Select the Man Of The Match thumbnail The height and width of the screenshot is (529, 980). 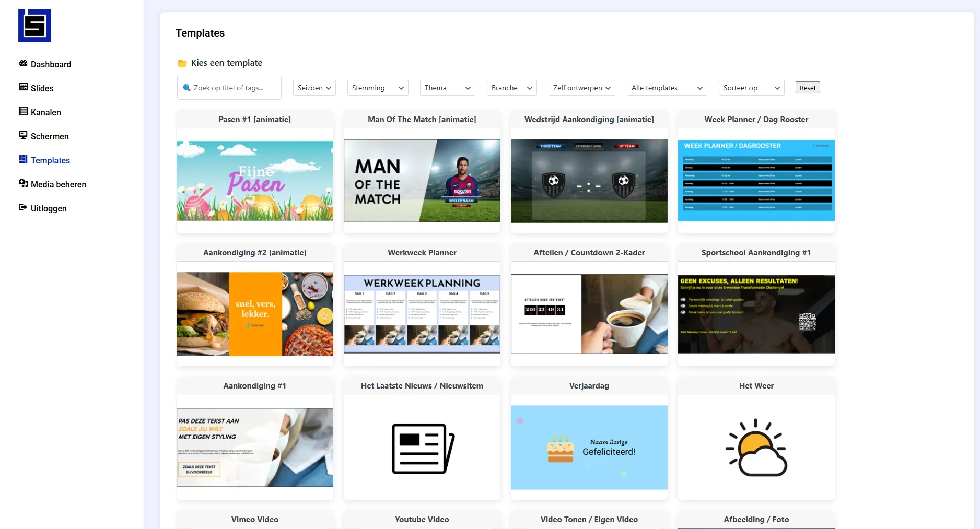[x=422, y=181]
